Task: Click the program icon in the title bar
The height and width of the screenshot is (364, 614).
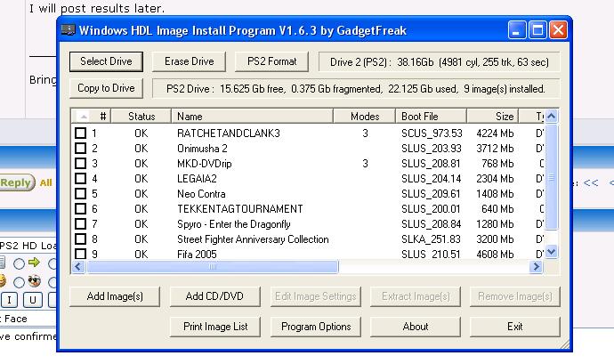Action: tap(69, 30)
